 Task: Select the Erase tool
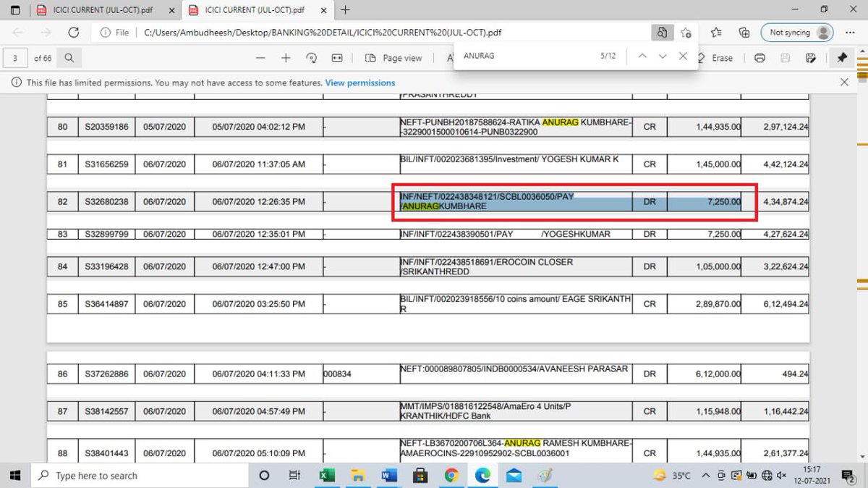pos(716,58)
